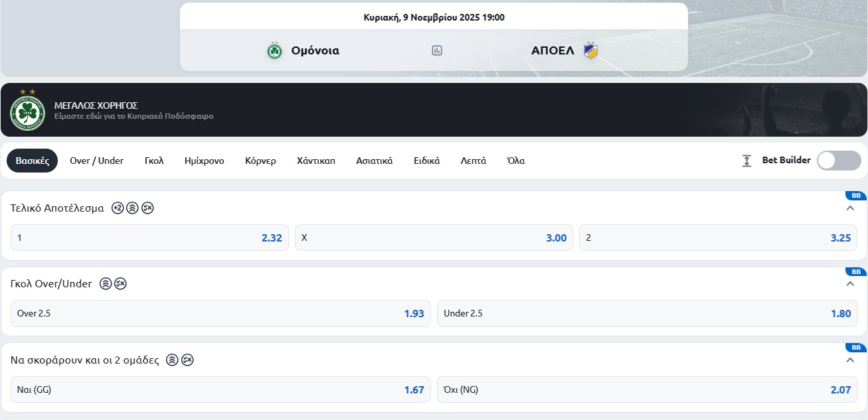Click the stacked-arrows icon next to Γκολ Over/Under
Image resolution: width=868 pixels, height=420 pixels.
[x=106, y=283]
